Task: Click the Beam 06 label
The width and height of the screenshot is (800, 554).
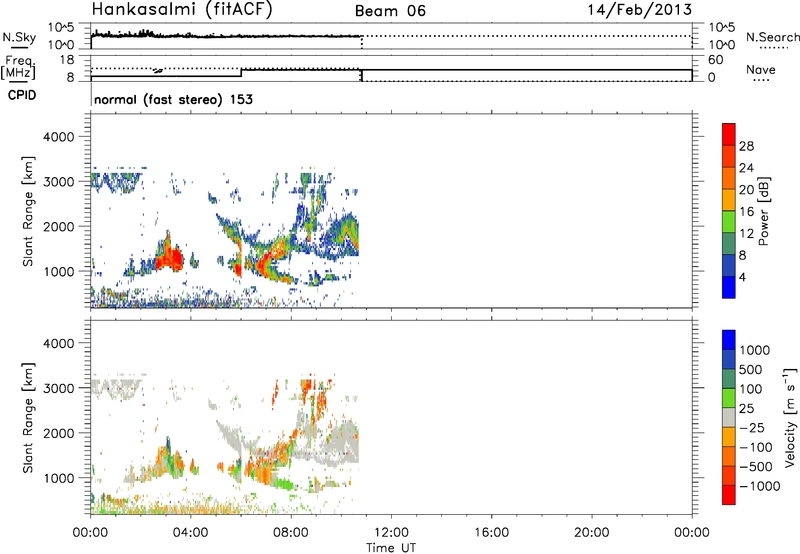Action: point(390,11)
